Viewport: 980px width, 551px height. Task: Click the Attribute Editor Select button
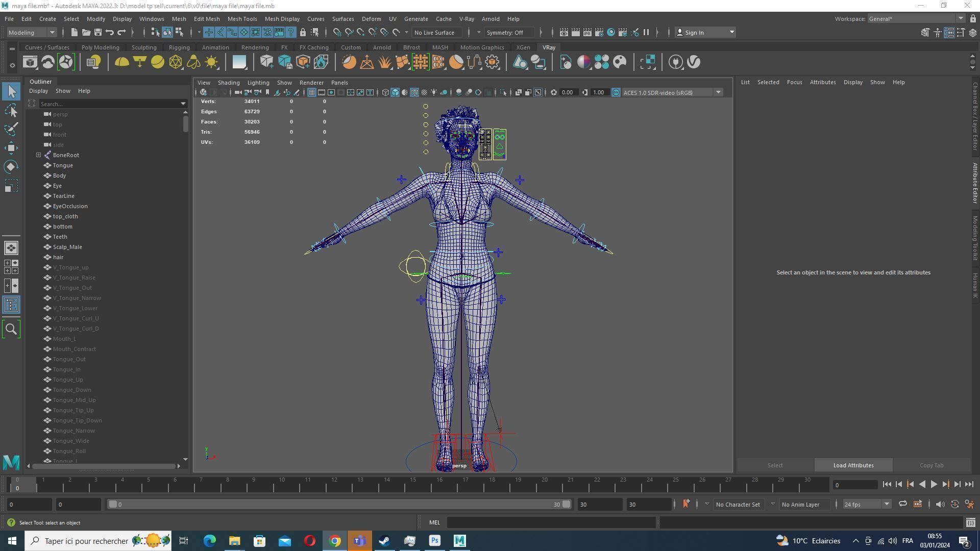(x=775, y=465)
